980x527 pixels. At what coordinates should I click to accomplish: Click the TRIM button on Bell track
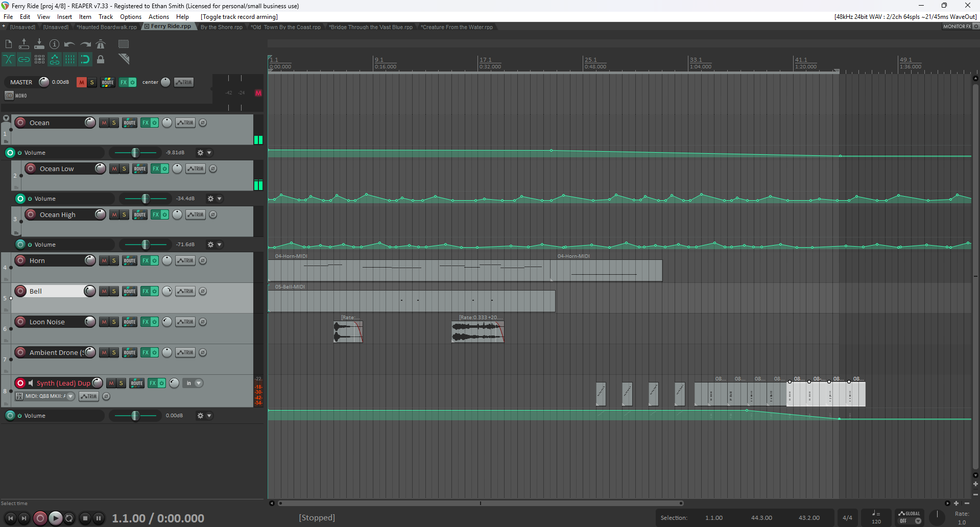pyautogui.click(x=185, y=292)
